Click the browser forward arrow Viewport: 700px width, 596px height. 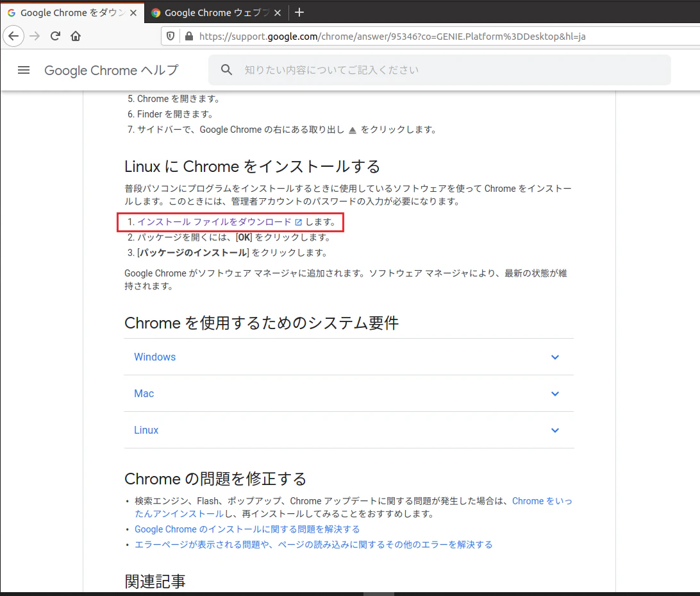(35, 36)
